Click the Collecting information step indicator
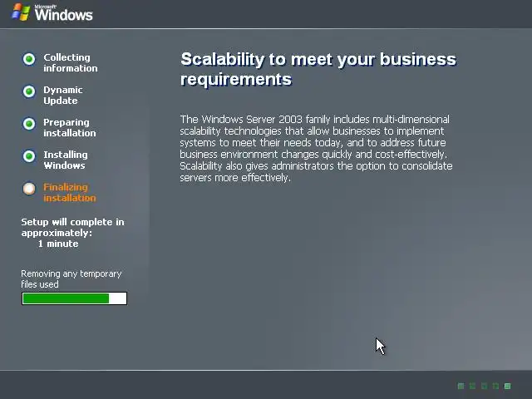The height and width of the screenshot is (399, 532). click(x=29, y=59)
